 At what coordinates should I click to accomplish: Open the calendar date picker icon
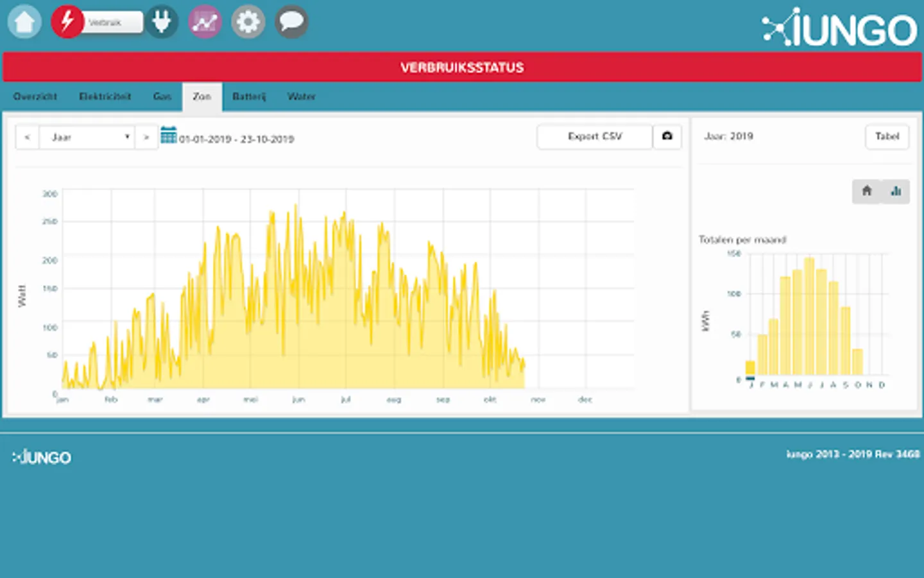point(168,136)
